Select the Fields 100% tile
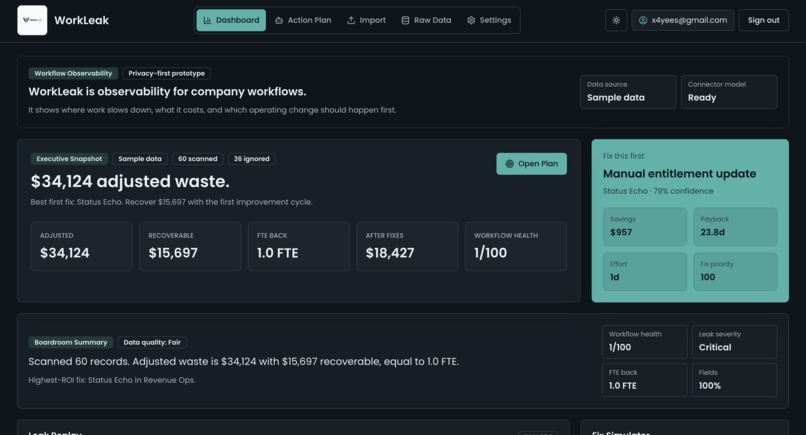The height and width of the screenshot is (435, 806). coord(735,380)
